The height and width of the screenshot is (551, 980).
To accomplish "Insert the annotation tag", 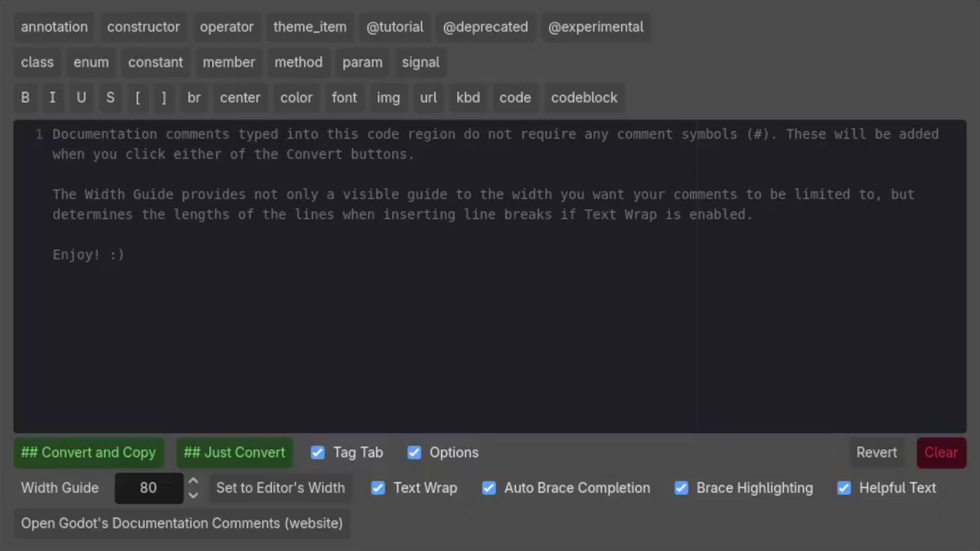I will [x=54, y=27].
